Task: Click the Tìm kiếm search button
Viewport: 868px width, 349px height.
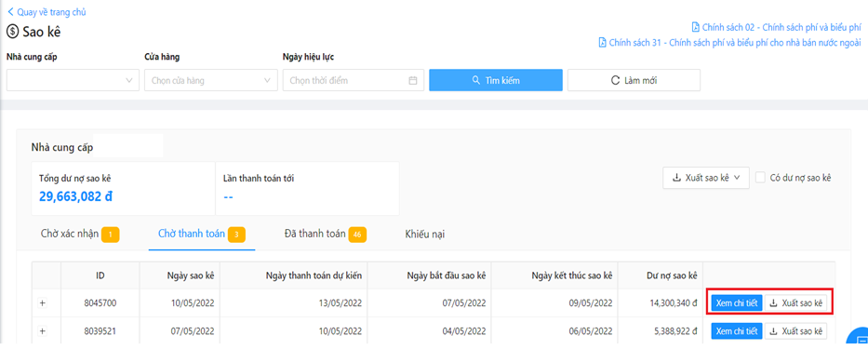Action: click(x=496, y=80)
